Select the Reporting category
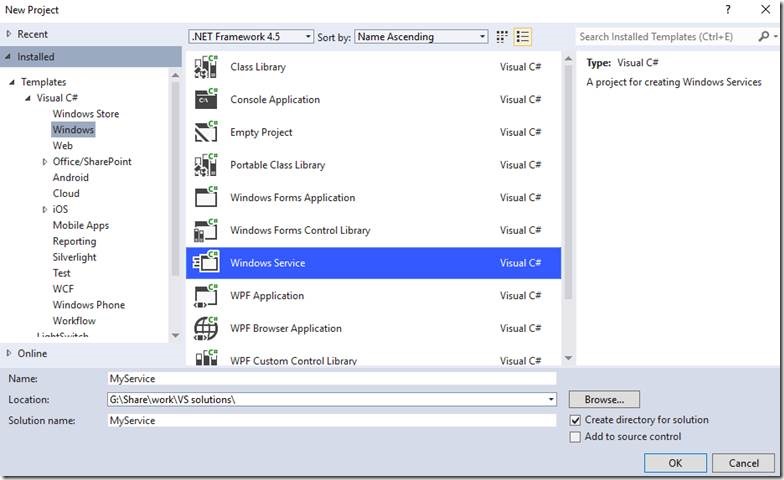Viewport: 784px width, 480px height. click(74, 242)
